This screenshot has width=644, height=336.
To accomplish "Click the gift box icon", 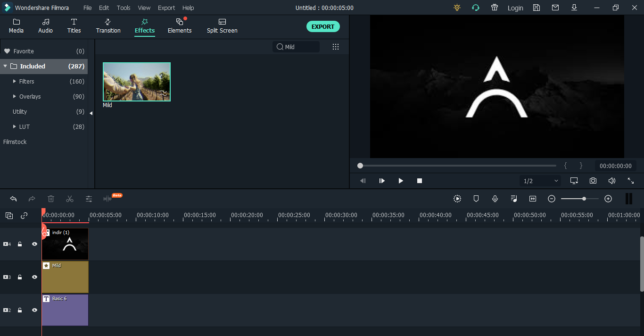I will (495, 8).
